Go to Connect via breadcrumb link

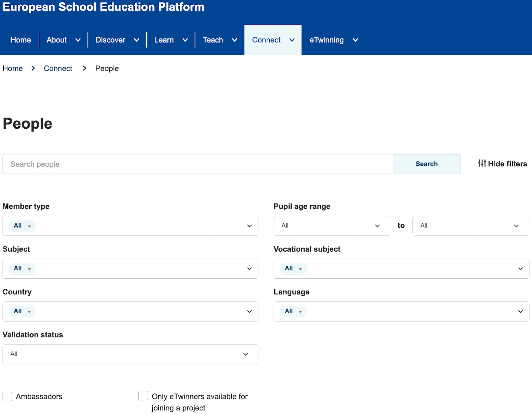58,69
